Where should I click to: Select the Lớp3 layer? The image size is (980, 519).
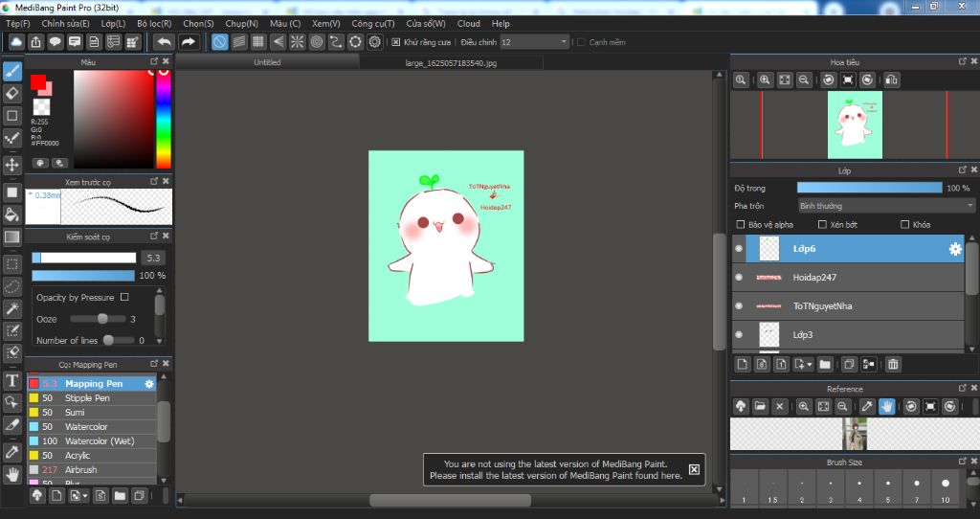point(848,334)
